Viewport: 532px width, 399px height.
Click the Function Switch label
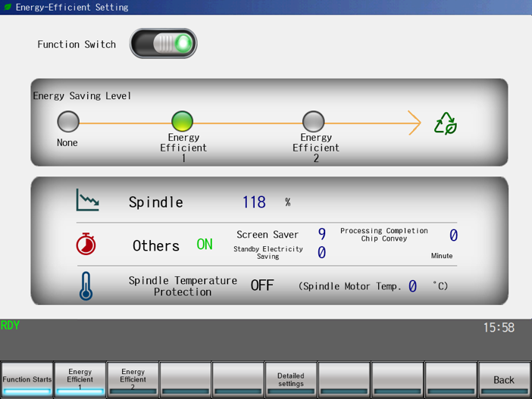point(77,45)
